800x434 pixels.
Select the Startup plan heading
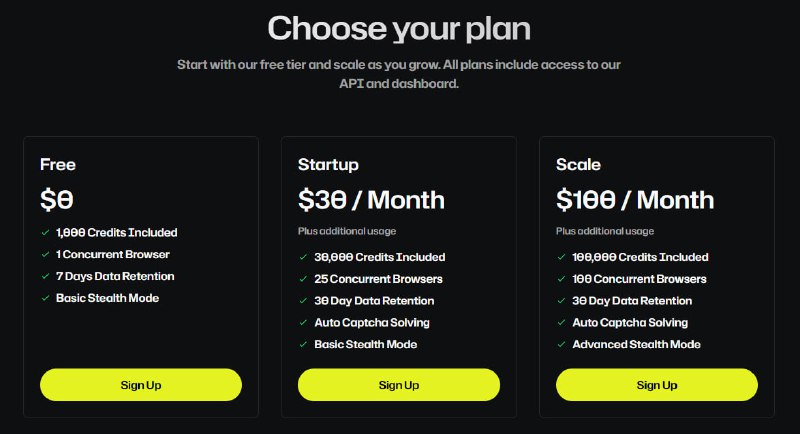point(328,164)
